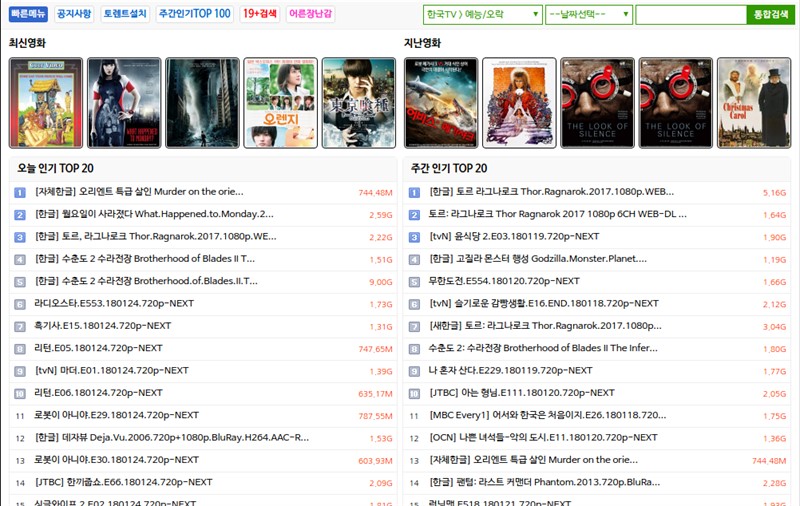Open 월요일이 사라졌다 What.Happened.to.Monday link
The image size is (800, 506).
click(154, 214)
